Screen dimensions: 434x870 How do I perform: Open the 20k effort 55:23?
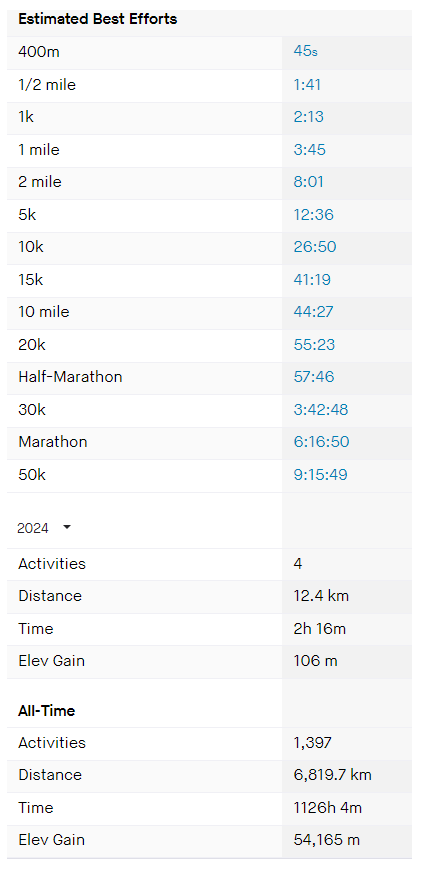click(314, 345)
